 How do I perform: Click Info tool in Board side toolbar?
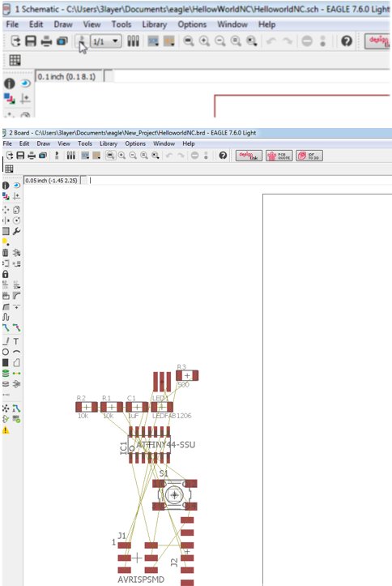click(6, 186)
